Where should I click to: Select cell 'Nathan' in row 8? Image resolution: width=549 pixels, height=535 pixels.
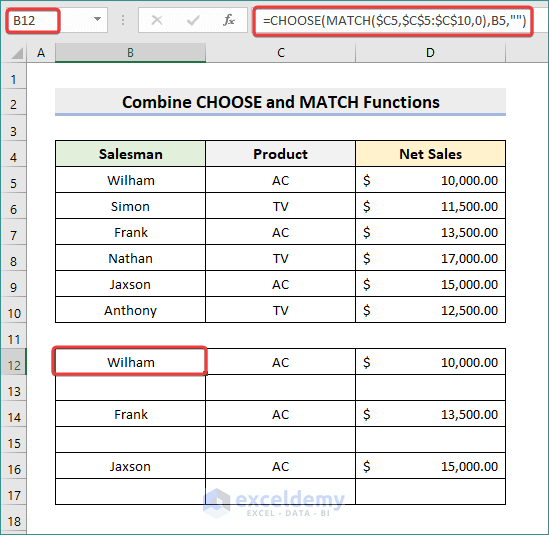tap(130, 258)
